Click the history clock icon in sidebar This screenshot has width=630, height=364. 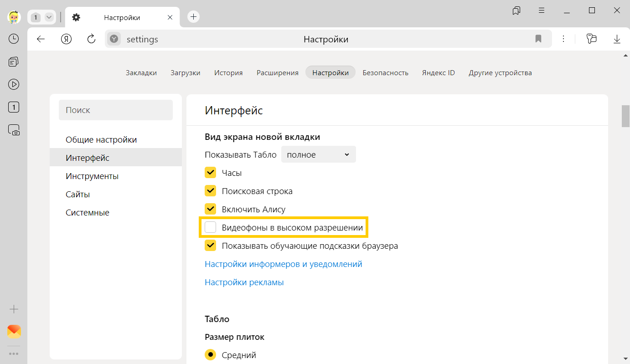[x=14, y=39]
